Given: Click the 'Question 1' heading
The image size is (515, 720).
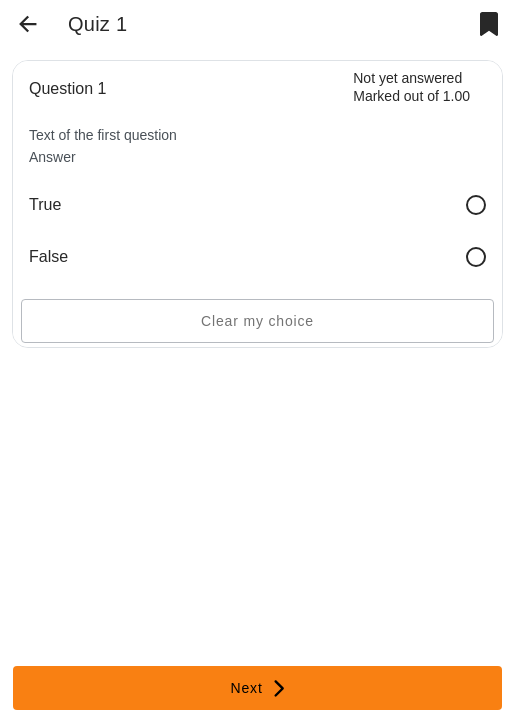Looking at the screenshot, I should tap(67, 88).
